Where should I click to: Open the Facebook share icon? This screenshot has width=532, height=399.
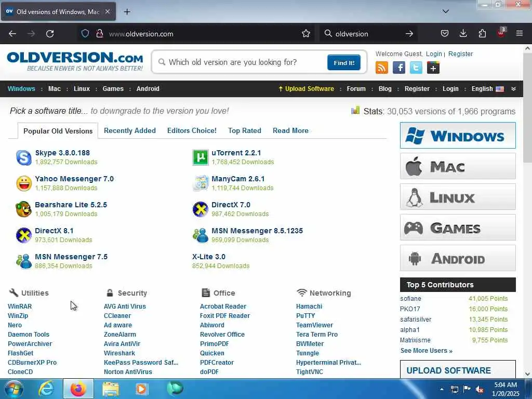tap(399, 68)
